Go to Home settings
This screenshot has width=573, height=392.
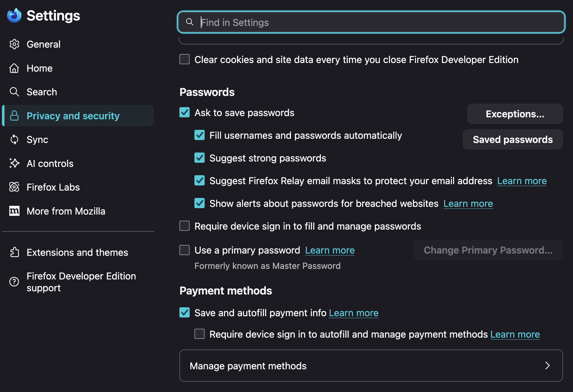point(78,68)
